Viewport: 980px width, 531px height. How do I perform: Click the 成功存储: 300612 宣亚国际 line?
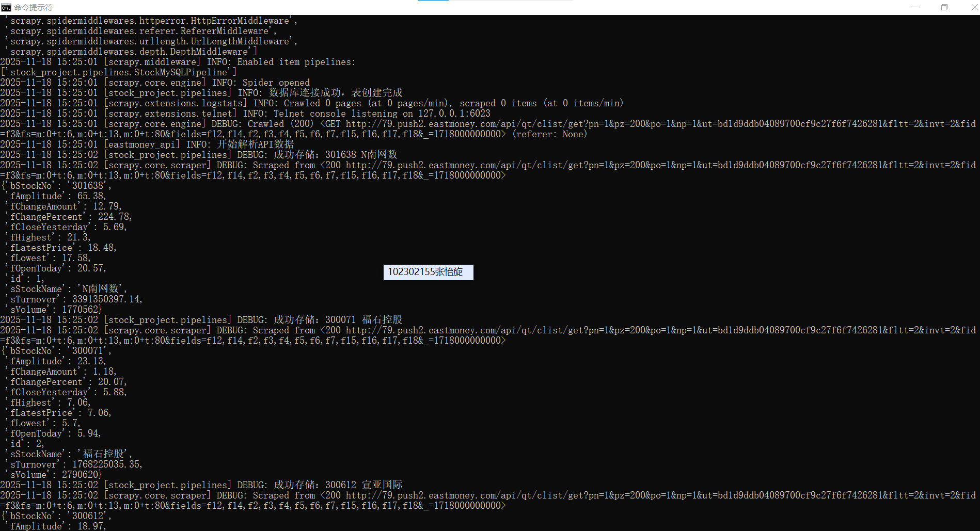201,485
